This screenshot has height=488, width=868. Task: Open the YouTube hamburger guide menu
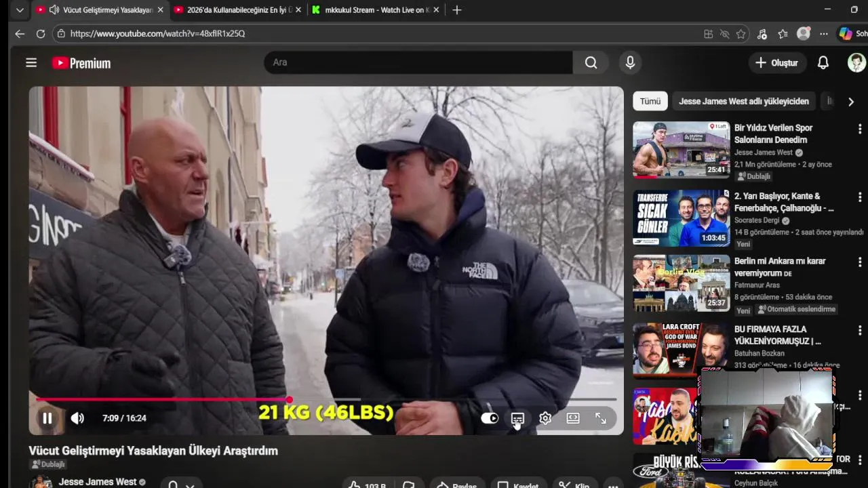tap(31, 63)
